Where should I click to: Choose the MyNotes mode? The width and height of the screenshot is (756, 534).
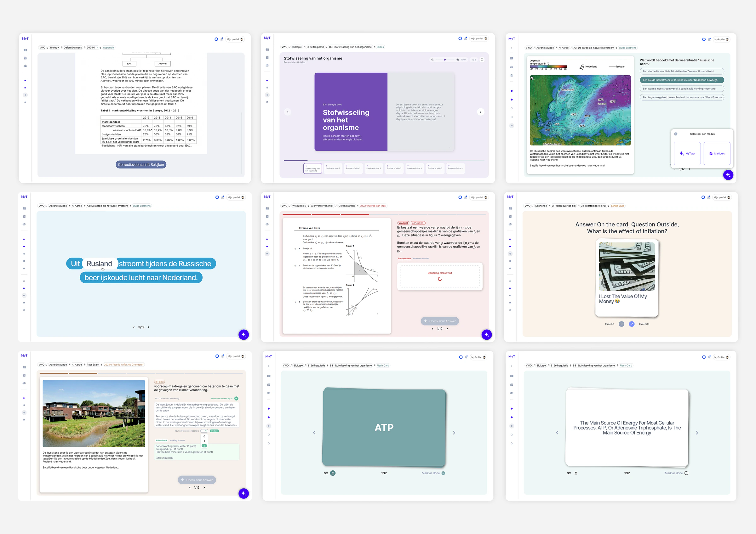point(717,153)
